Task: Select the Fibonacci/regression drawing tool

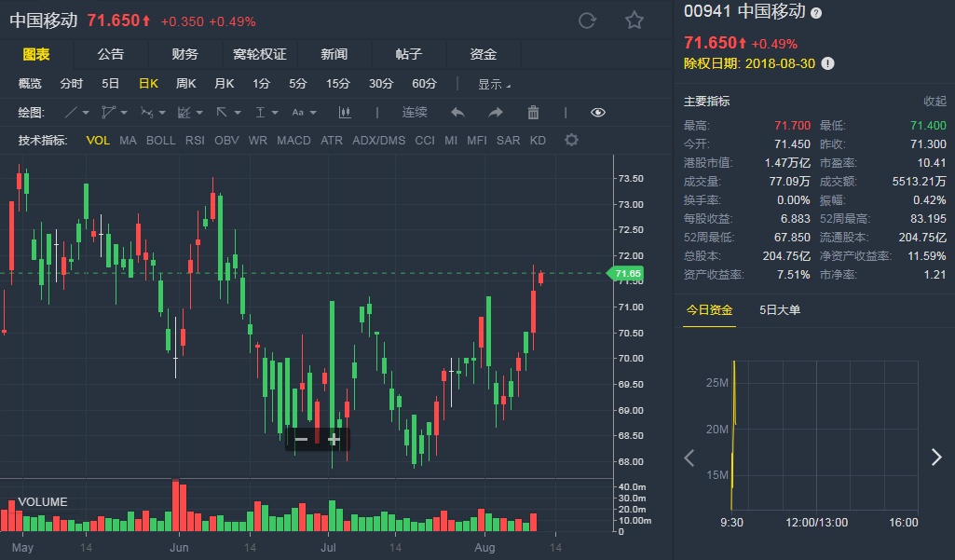Action: click(x=184, y=112)
